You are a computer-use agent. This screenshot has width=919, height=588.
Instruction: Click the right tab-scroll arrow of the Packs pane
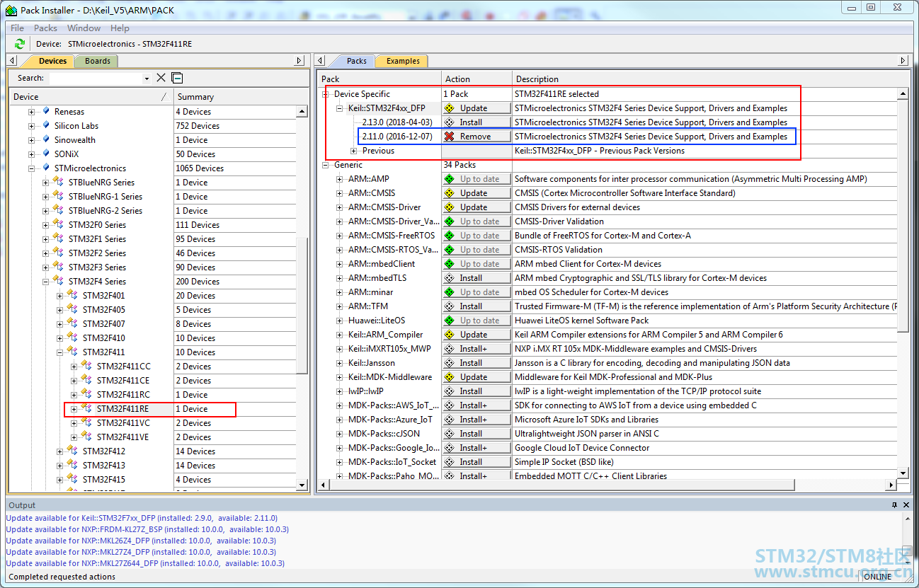click(x=903, y=61)
